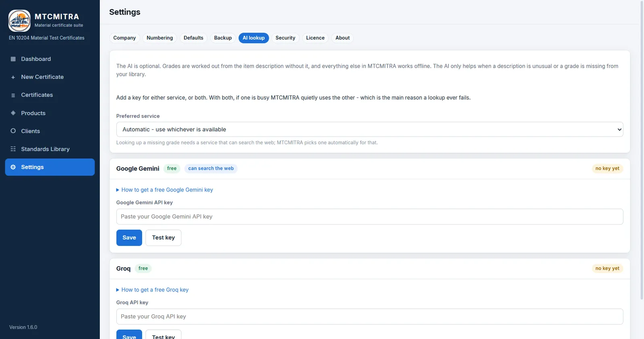
Task: Open the Defaults tab
Action: click(x=194, y=38)
